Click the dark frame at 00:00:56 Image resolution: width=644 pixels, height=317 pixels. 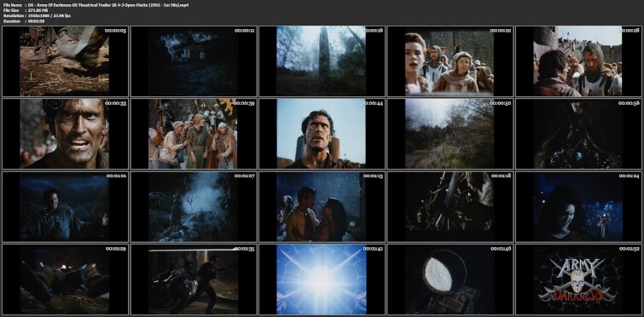pos(578,134)
